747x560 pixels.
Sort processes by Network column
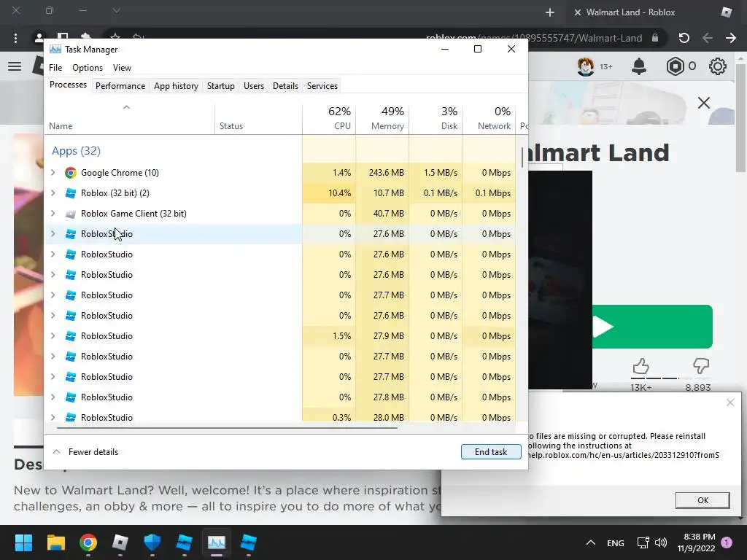489,118
